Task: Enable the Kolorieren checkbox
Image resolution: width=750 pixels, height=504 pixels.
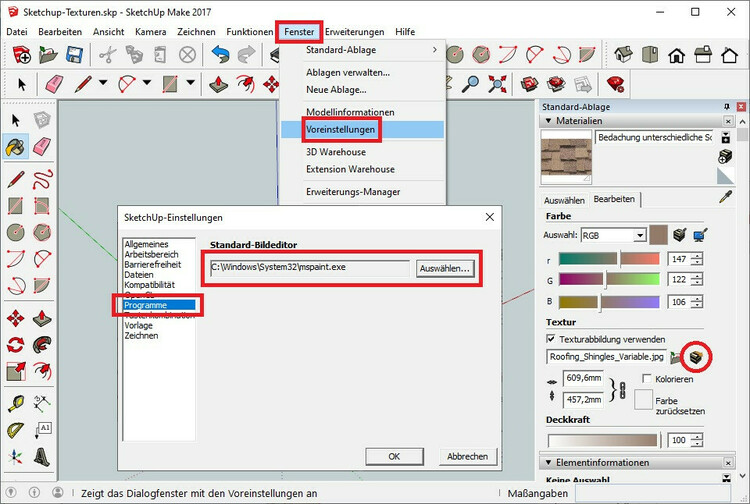Action: pos(647,379)
